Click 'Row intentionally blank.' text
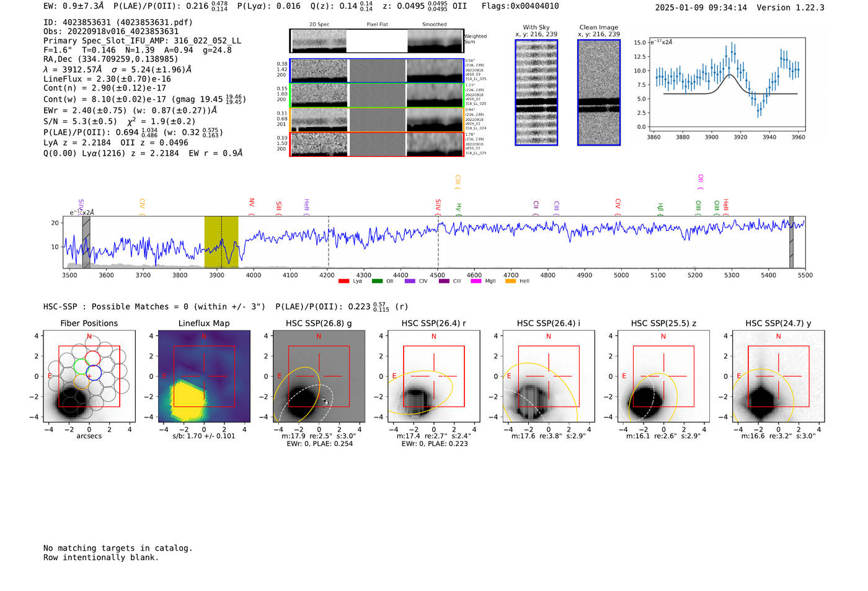 pos(101,558)
